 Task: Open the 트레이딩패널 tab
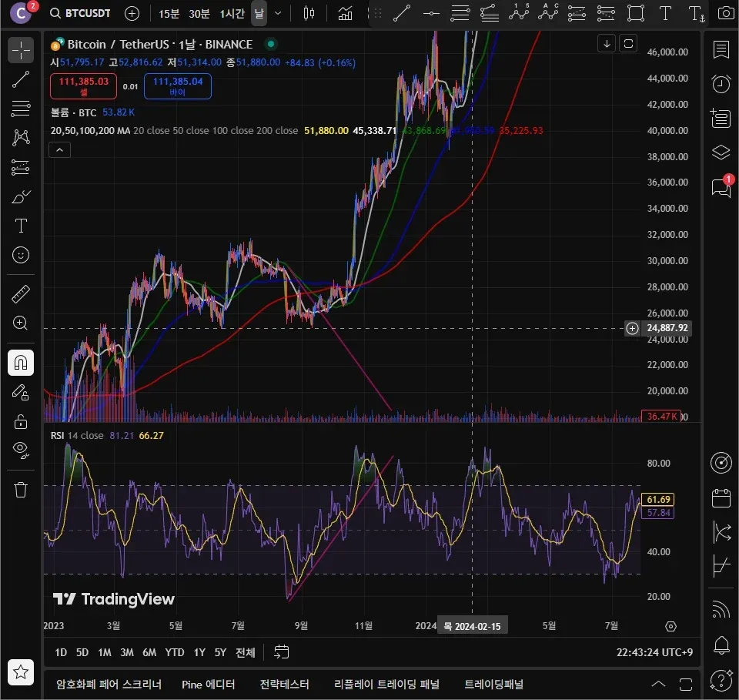tap(494, 685)
